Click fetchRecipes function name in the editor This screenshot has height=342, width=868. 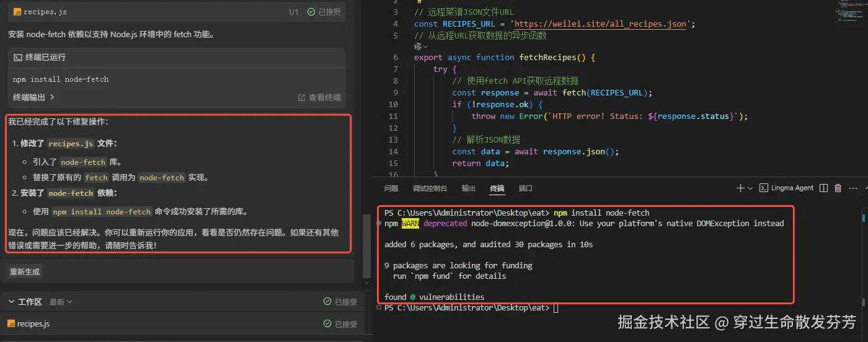pos(547,57)
